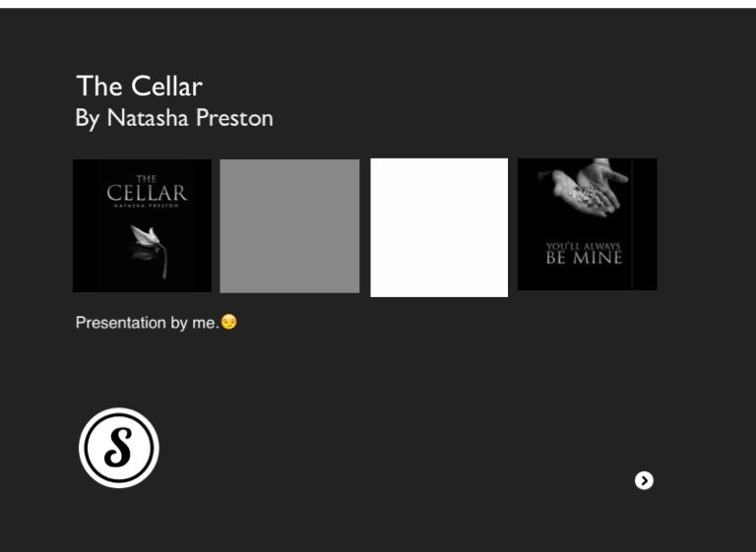Image resolution: width=756 pixels, height=552 pixels.
Task: Go to the next slide arrow
Action: [644, 480]
